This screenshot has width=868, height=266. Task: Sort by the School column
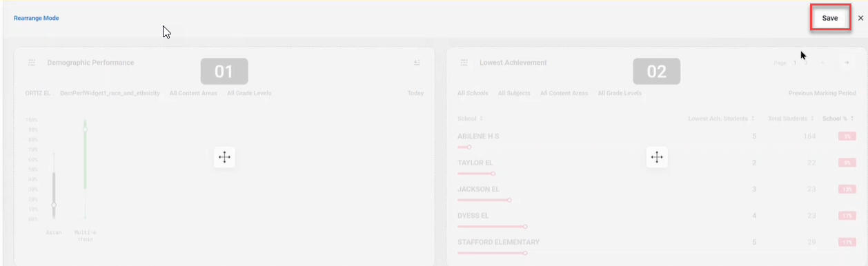coord(471,119)
